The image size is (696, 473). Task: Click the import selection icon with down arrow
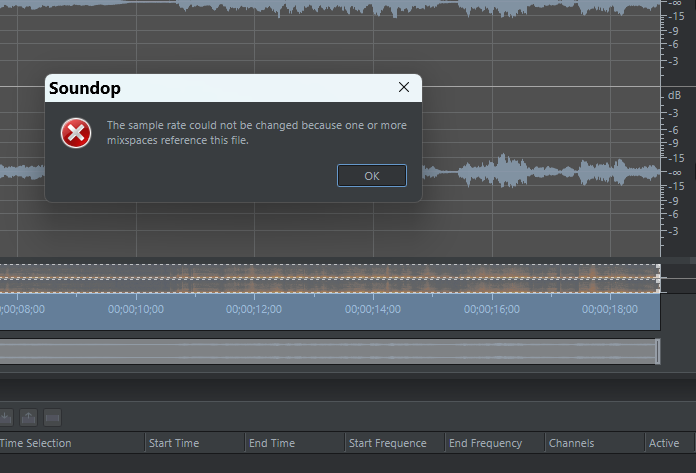coord(6,418)
